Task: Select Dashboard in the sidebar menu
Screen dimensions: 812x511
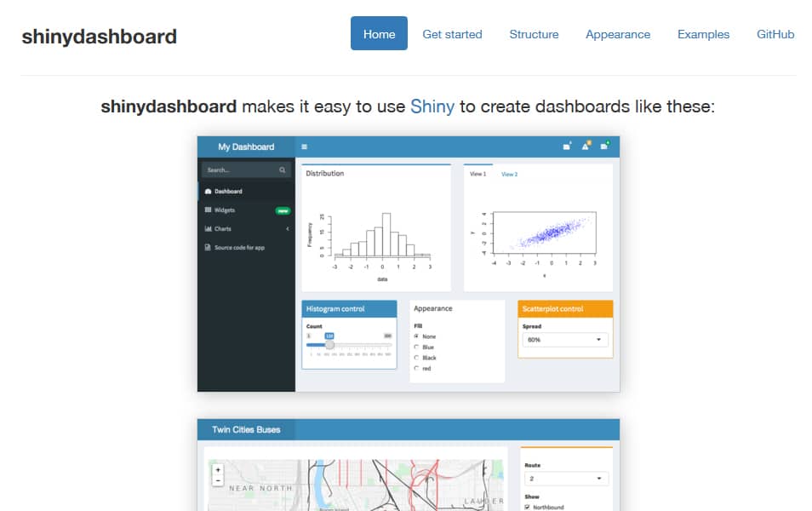Action: (247, 192)
